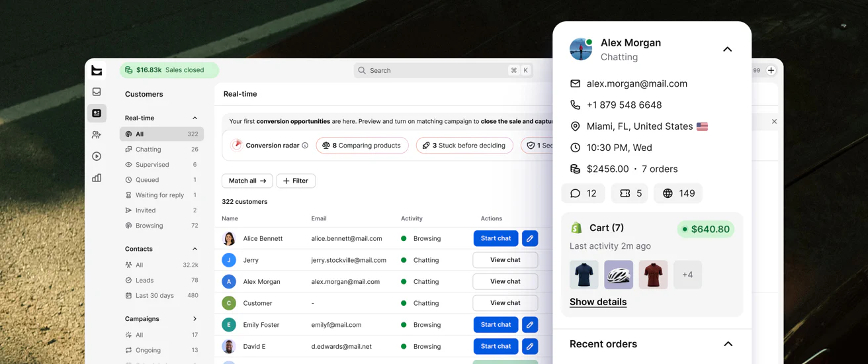Click the plus icon in top bar
The width and height of the screenshot is (868, 364).
[771, 70]
